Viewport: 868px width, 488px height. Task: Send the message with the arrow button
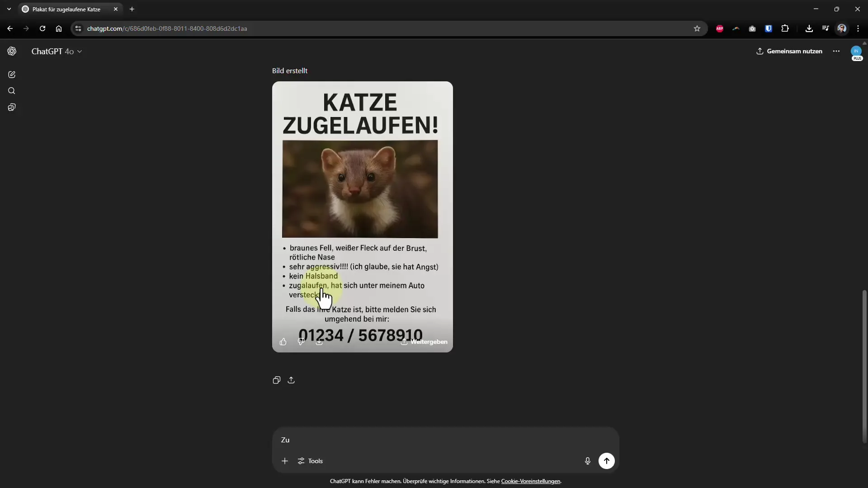coord(607,461)
